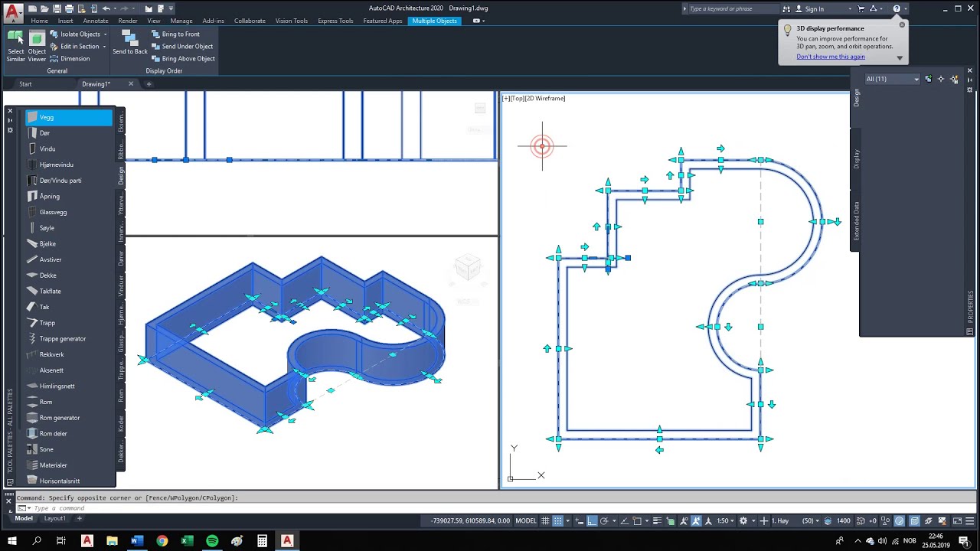980x551 pixels.
Task: Click Save in the Quick Access toolbar
Action: point(58,8)
